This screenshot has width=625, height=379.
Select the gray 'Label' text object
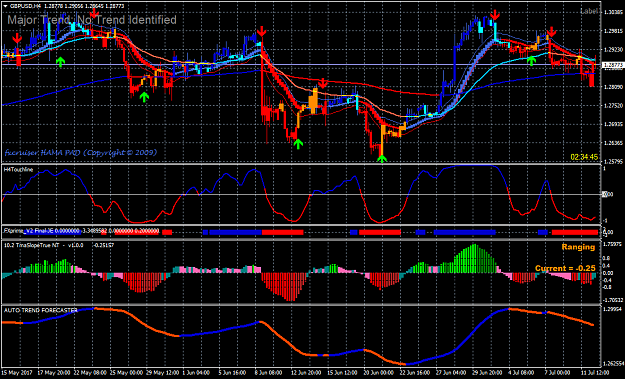coord(589,12)
